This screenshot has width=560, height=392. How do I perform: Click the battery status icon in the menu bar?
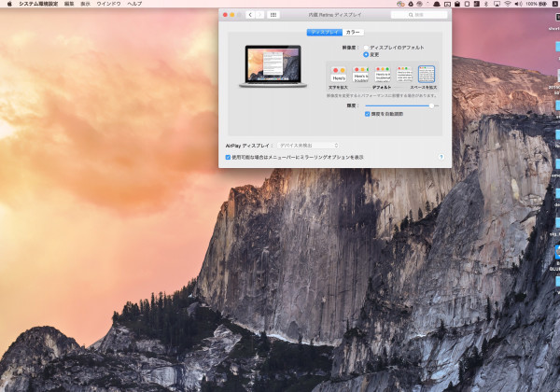click(542, 4)
